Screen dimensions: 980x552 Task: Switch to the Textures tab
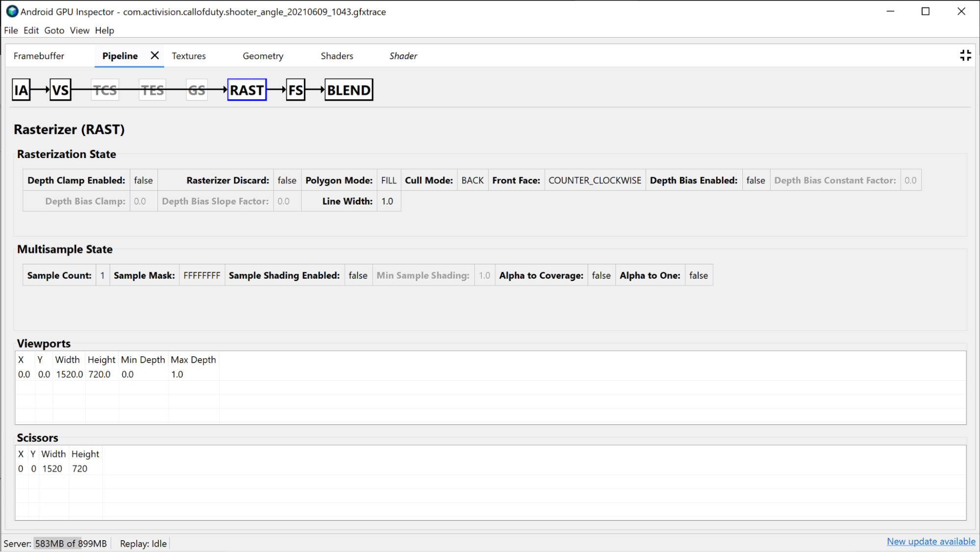pos(188,55)
